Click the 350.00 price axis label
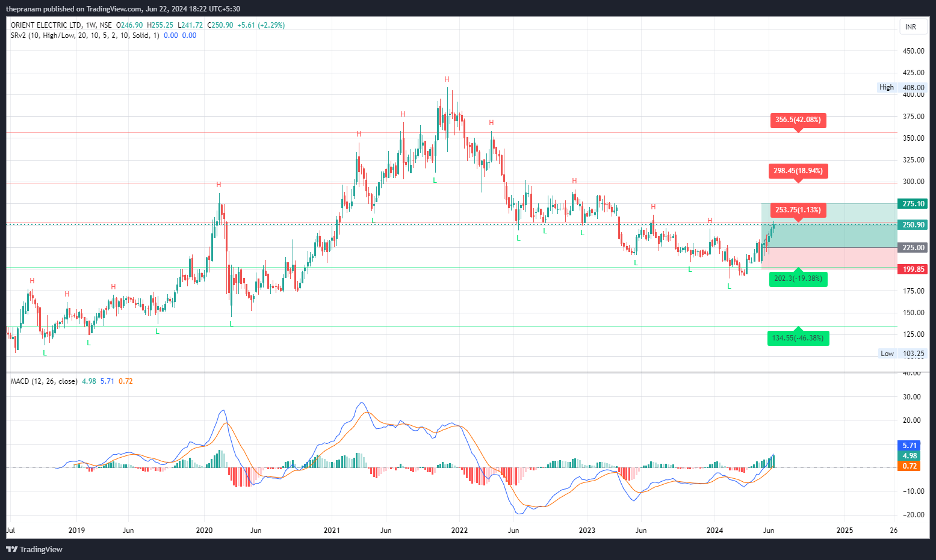 [913, 138]
